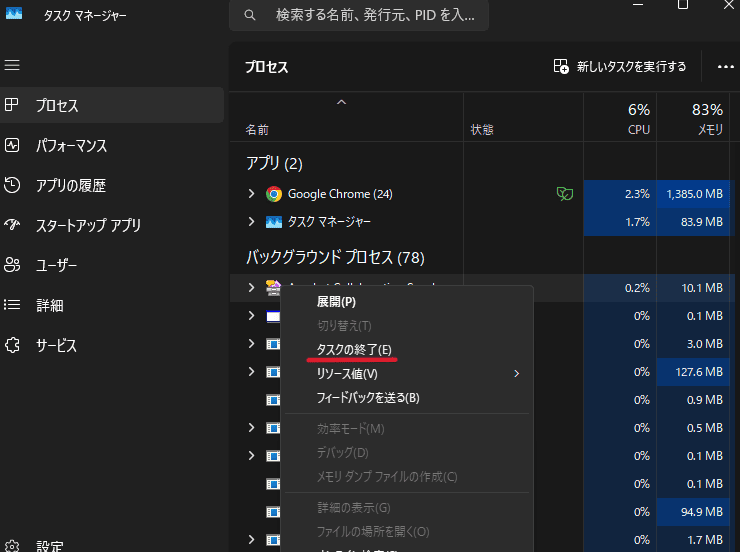Viewport: 740px width, 552px height.
Task: Choose タスクの終了(E) in context menu
Action: tap(407, 350)
